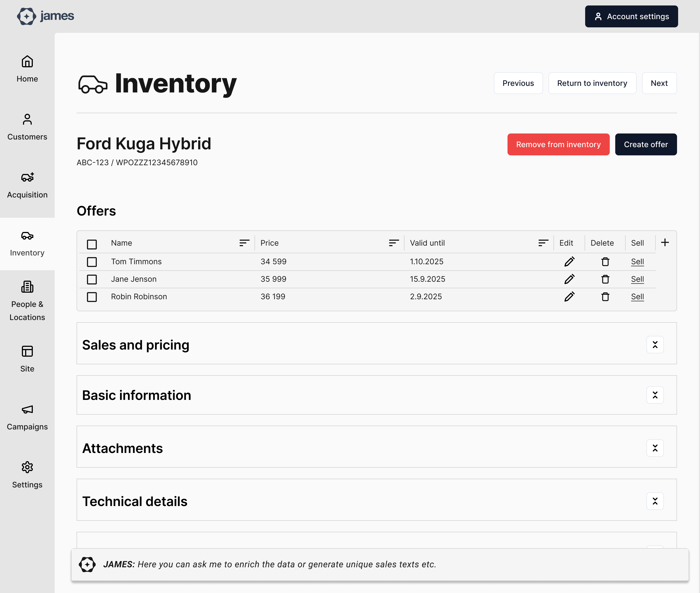Sort offers by Valid until icon

(543, 243)
